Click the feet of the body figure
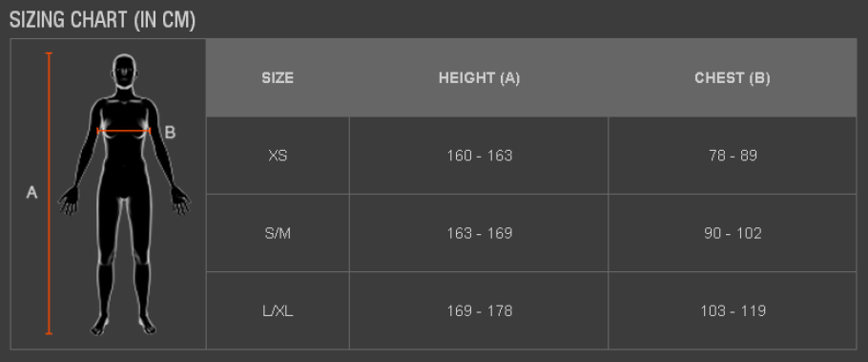Viewport: 868px width, 362px height. [x=124, y=325]
